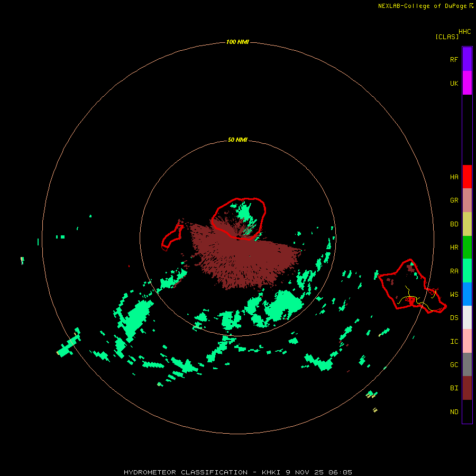This screenshot has width=476, height=476.
Task: Click the WS legend label
Action: pyautogui.click(x=454, y=295)
